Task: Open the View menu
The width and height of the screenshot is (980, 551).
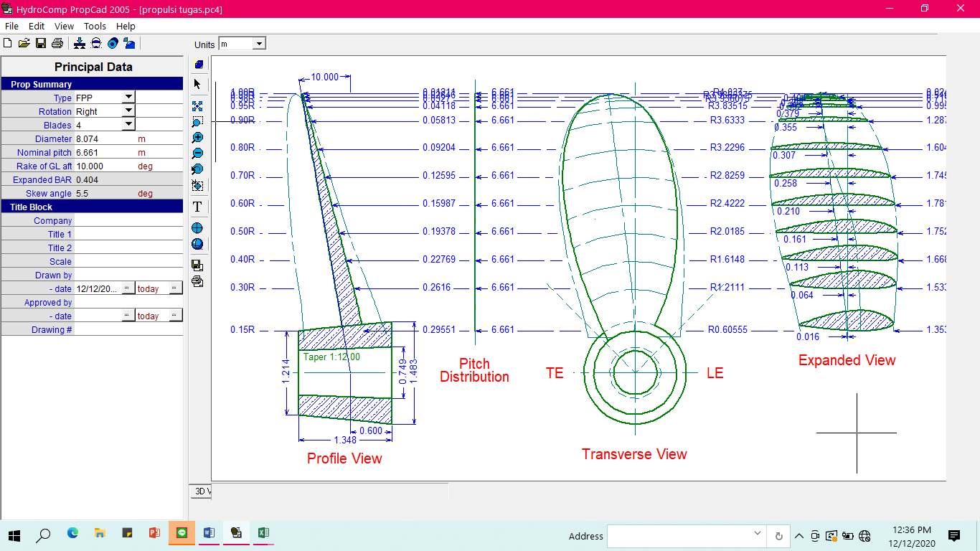Action: (64, 26)
